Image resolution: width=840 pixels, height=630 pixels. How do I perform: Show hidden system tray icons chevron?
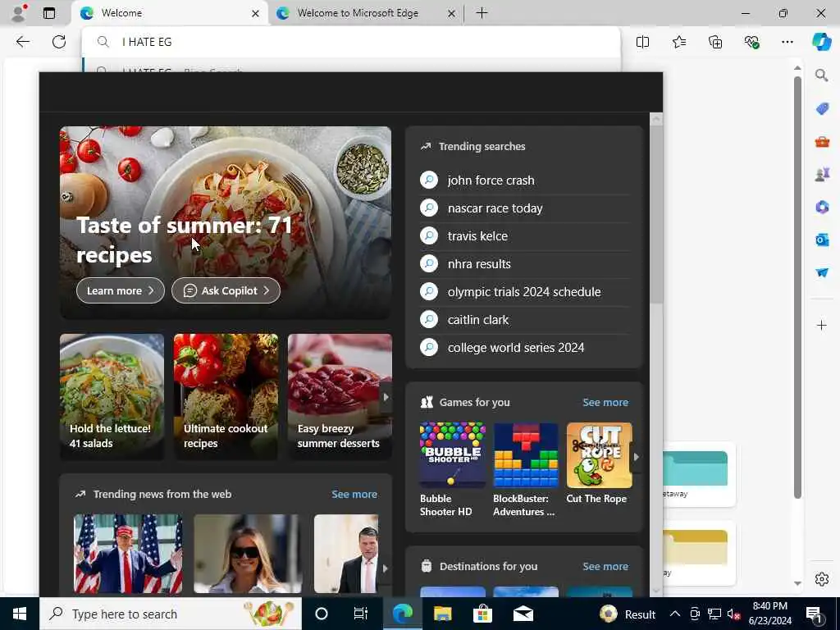pos(675,614)
